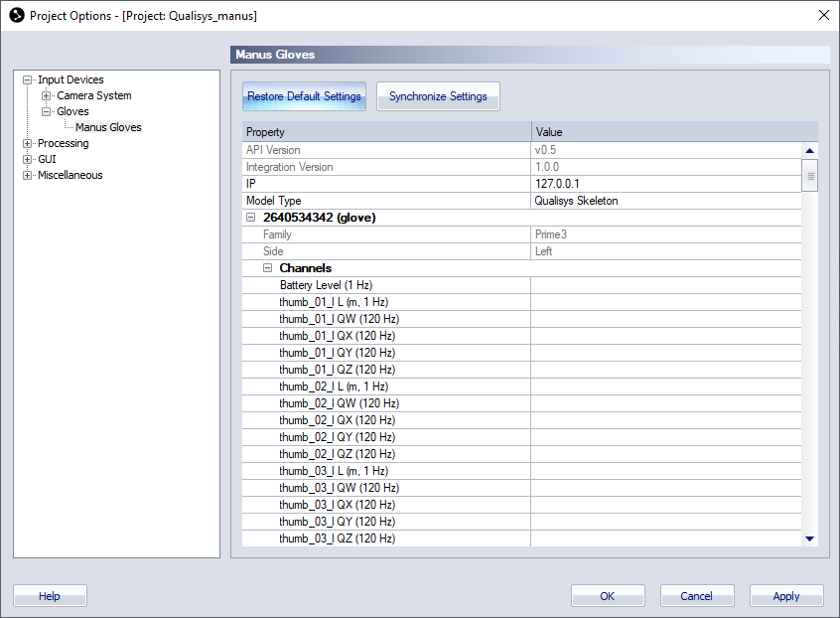Expand the Camera System tree node
This screenshot has height=618, width=840.
click(x=47, y=96)
